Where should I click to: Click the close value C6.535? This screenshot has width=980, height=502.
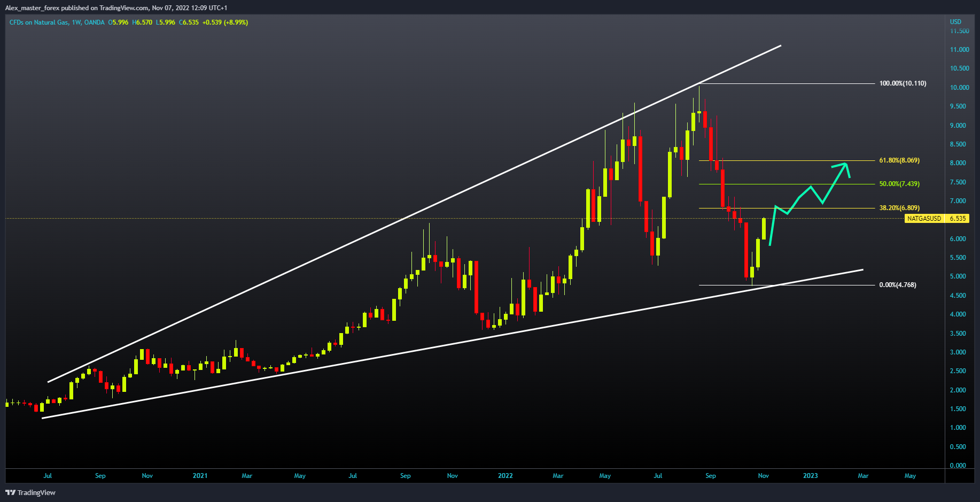point(189,22)
